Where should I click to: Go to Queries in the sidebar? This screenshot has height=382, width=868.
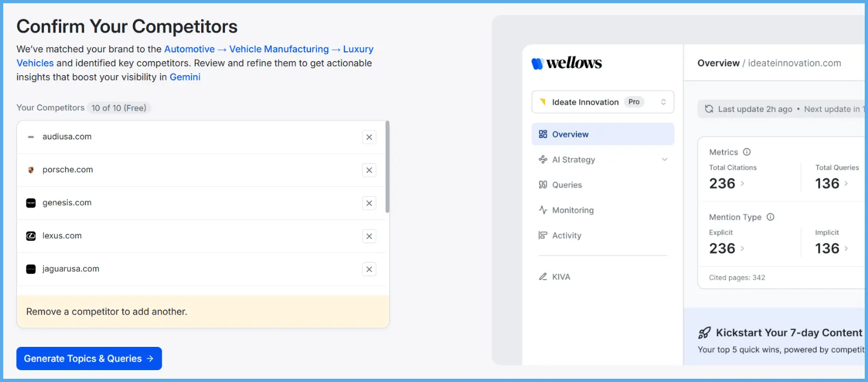(x=602, y=185)
